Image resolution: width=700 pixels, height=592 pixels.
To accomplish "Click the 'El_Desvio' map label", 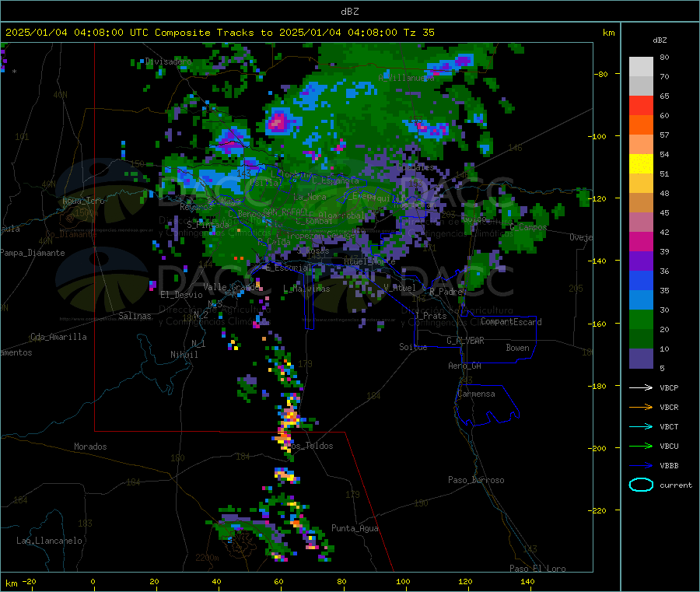I will pos(181,295).
